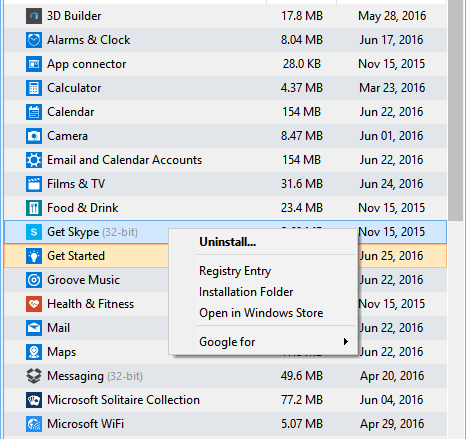This screenshot has height=439, width=466.
Task: Click the 8.47 MB size value
Action: click(302, 136)
